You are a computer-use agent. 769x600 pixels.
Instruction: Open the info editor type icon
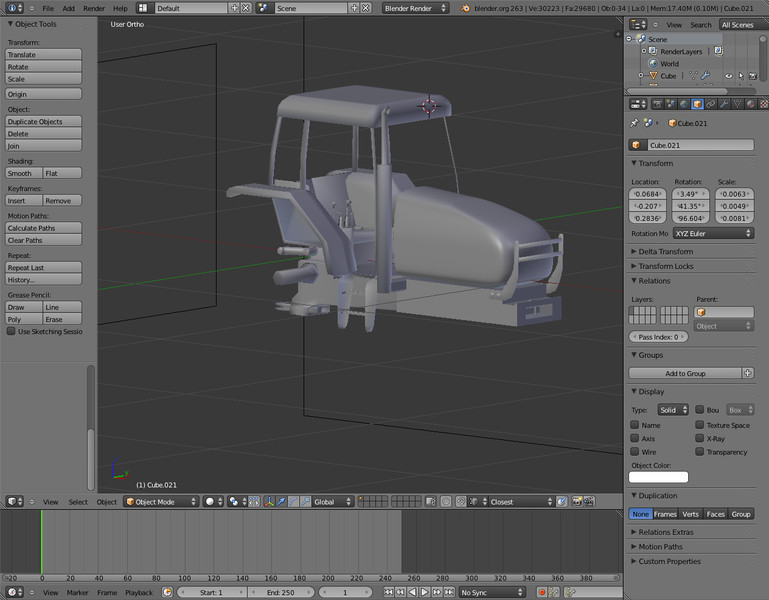click(x=14, y=8)
